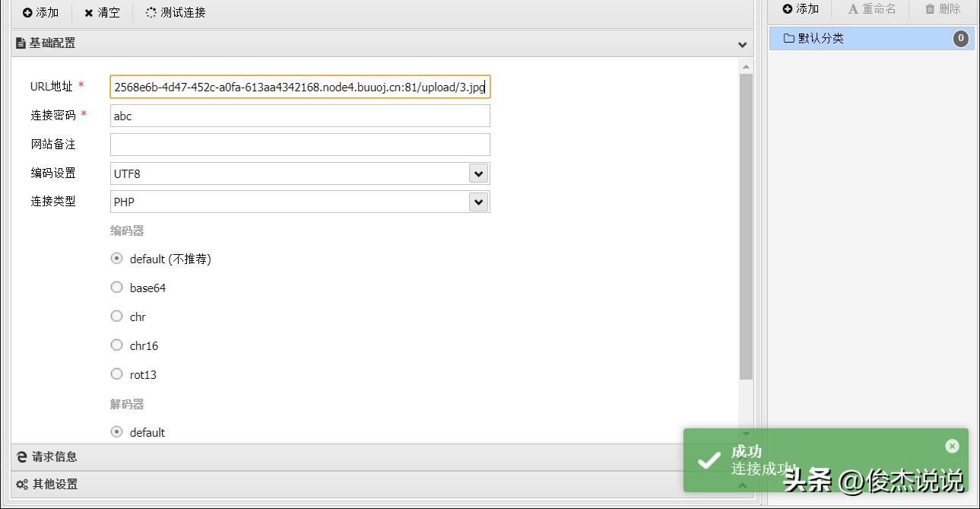Click into the 连接密码 field

pyautogui.click(x=300, y=116)
